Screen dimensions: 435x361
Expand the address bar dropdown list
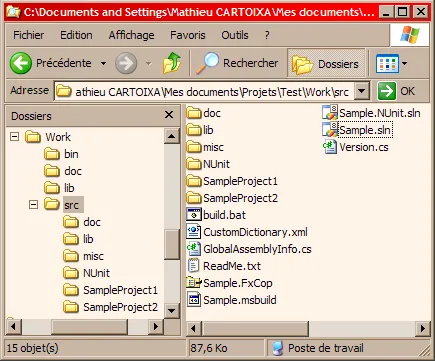click(362, 91)
